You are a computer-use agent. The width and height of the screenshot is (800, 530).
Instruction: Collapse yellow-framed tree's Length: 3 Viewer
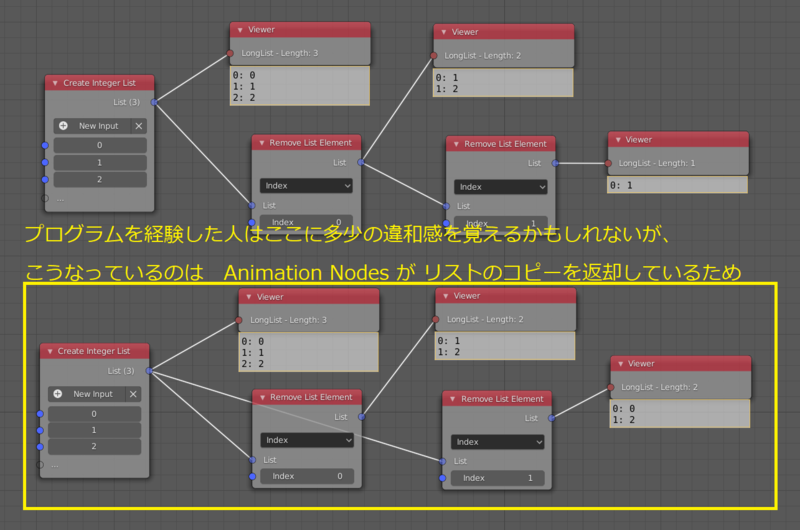(x=249, y=297)
